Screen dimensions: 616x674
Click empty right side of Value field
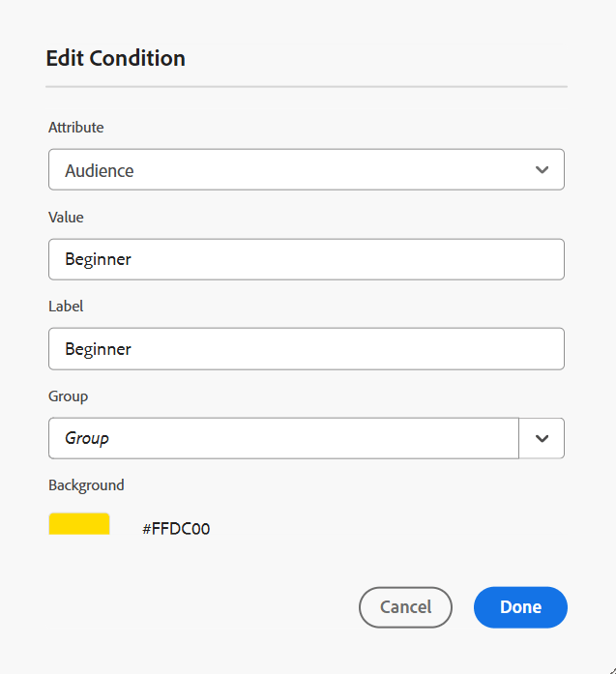435,259
